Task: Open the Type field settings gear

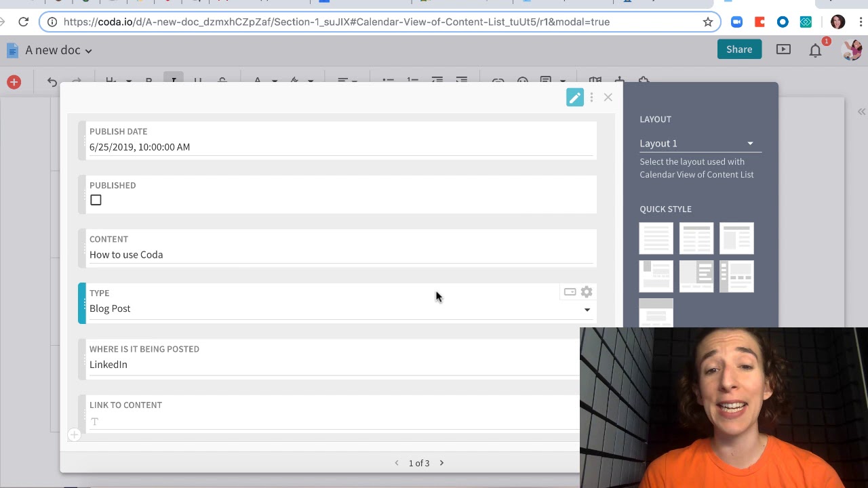Action: coord(587,292)
